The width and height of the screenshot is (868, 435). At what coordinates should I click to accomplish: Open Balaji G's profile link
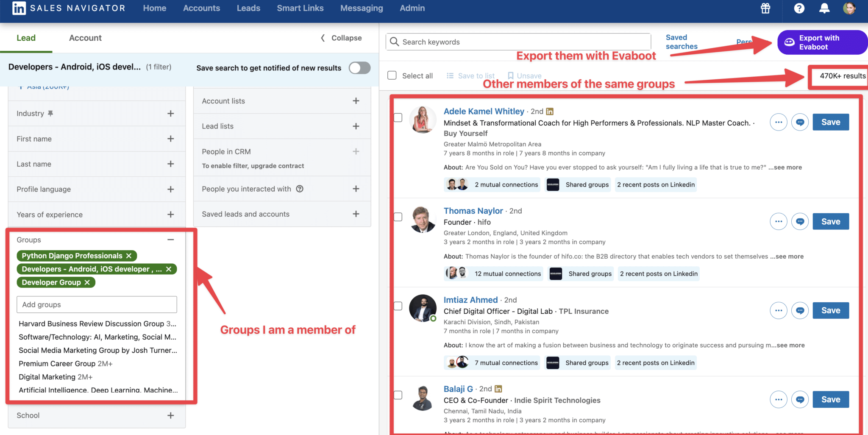pyautogui.click(x=458, y=388)
